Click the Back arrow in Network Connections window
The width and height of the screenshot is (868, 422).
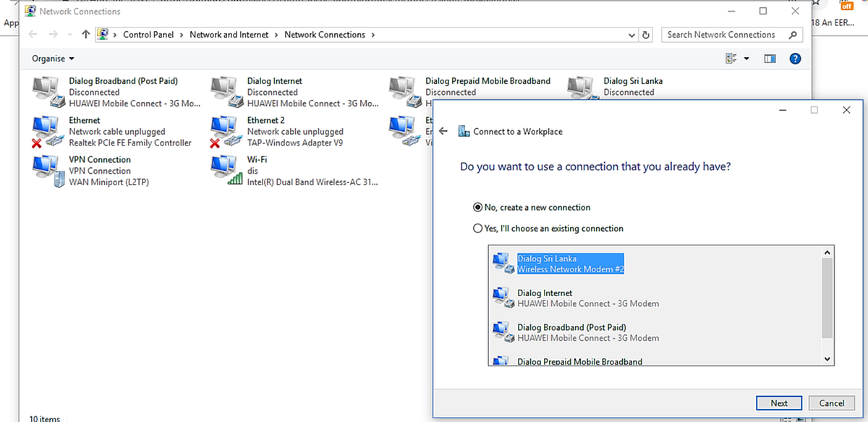pyautogui.click(x=33, y=35)
